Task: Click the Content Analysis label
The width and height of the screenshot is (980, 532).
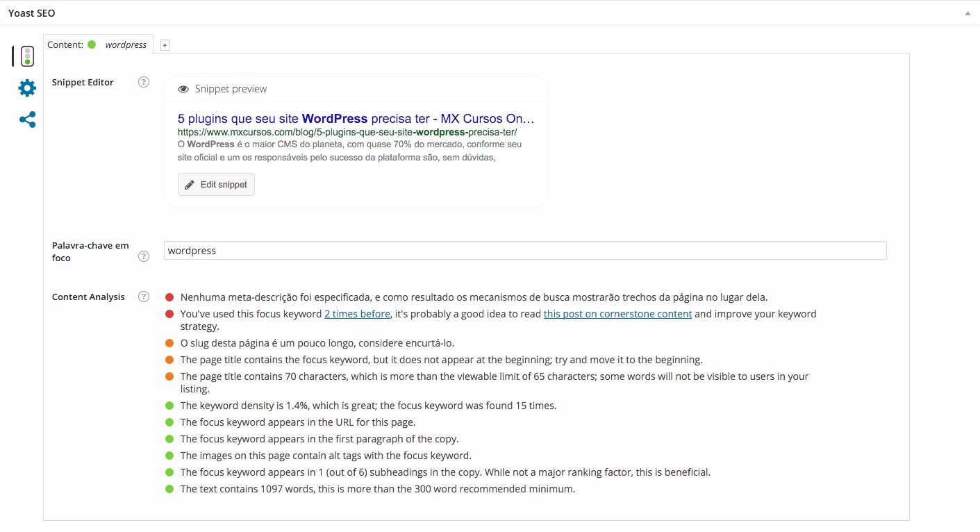Action: pos(88,297)
